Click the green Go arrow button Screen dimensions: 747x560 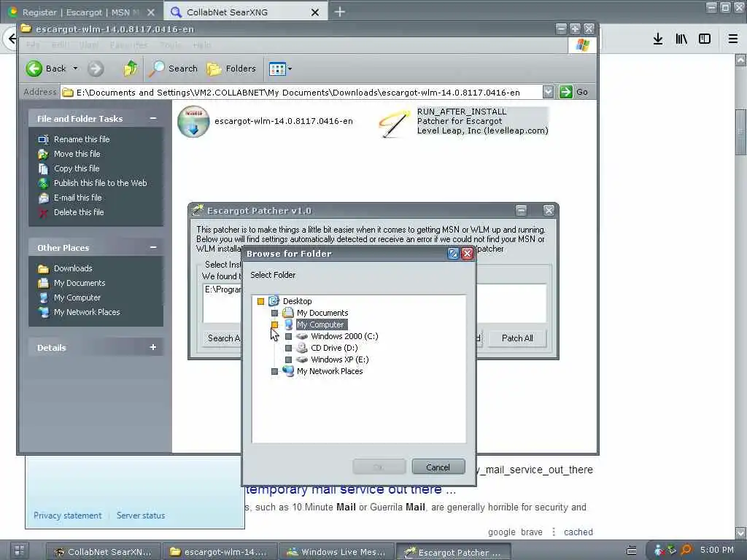(565, 92)
